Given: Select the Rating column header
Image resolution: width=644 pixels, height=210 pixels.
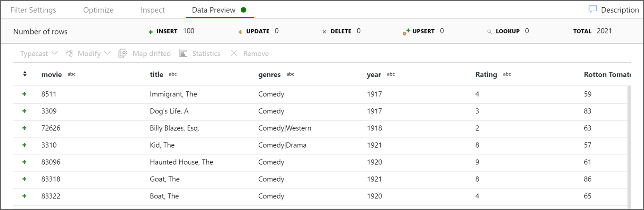Looking at the screenshot, I should tap(486, 75).
